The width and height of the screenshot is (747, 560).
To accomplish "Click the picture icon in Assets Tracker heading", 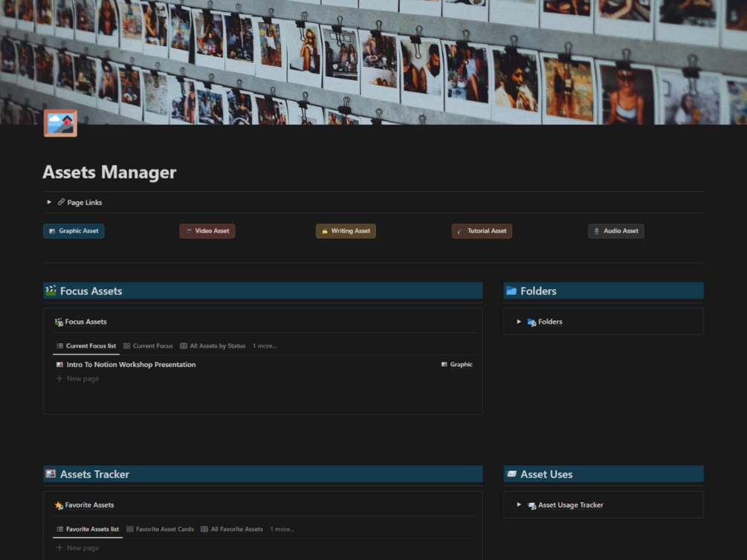I will coord(51,473).
